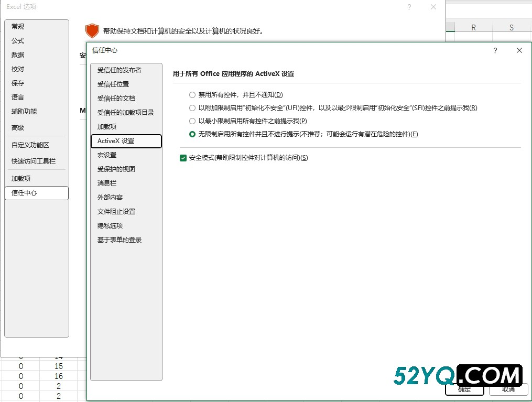Toggle the 安全模式 checkbox
The image size is (532, 402).
[183, 158]
